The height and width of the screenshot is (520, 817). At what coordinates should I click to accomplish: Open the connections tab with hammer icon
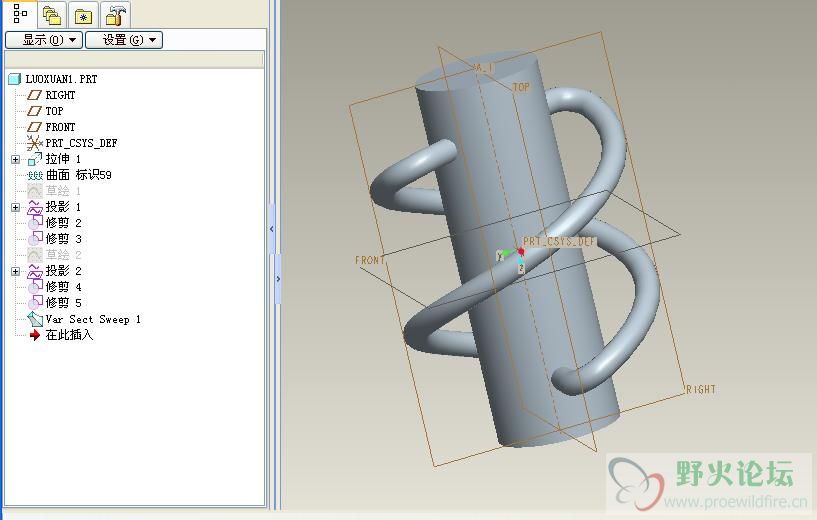click(x=115, y=15)
